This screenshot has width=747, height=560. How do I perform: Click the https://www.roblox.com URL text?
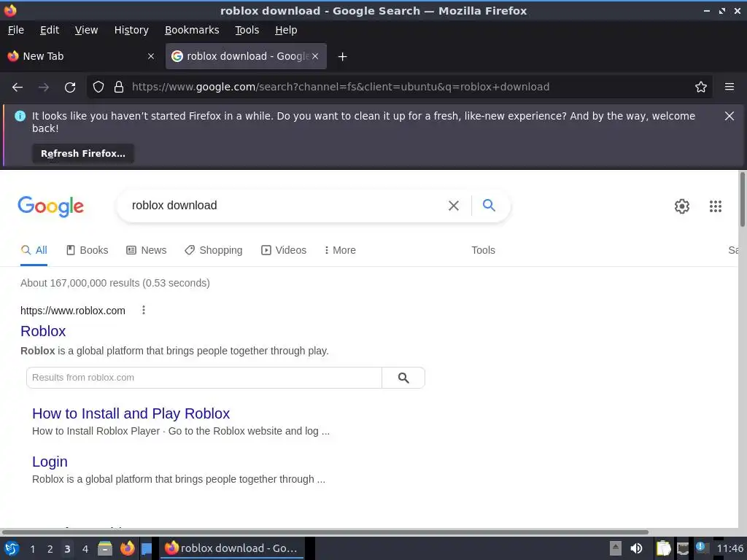(x=73, y=311)
